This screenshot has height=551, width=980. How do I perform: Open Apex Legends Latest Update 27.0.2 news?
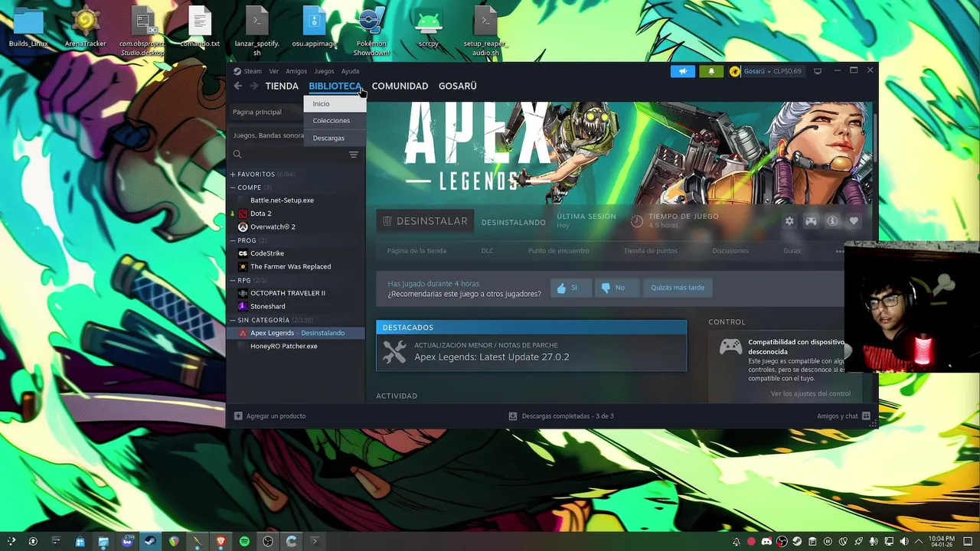pos(531,352)
